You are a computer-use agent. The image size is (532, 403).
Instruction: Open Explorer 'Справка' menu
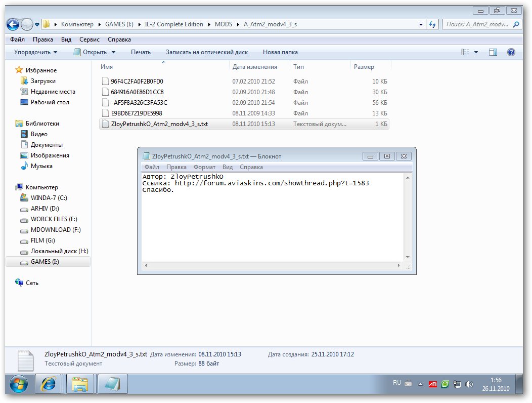click(119, 39)
